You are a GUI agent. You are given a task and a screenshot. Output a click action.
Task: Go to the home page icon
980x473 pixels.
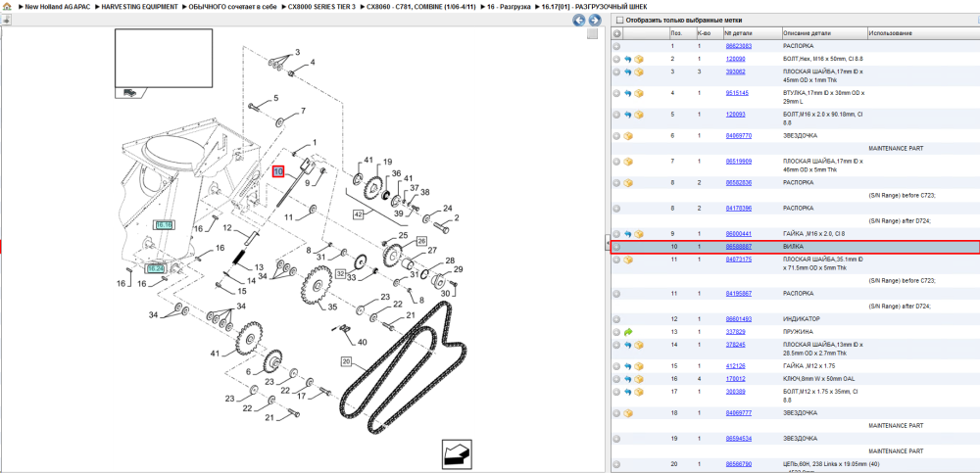(7, 6)
